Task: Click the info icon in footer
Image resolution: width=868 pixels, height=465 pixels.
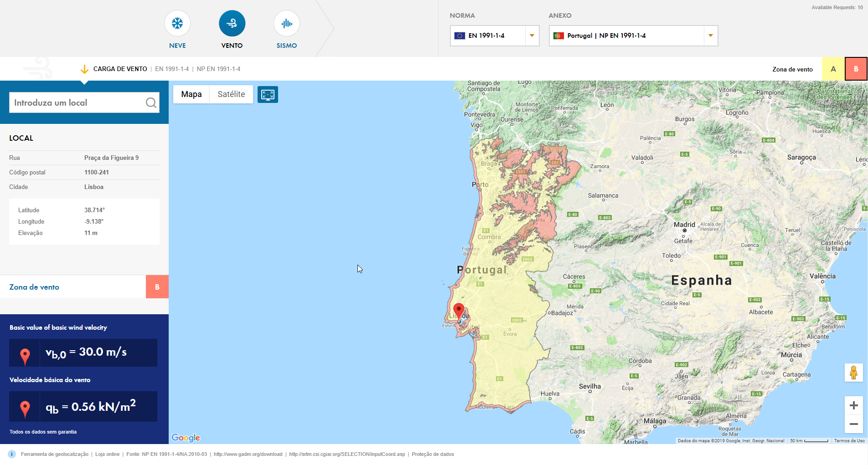Action: click(12, 454)
